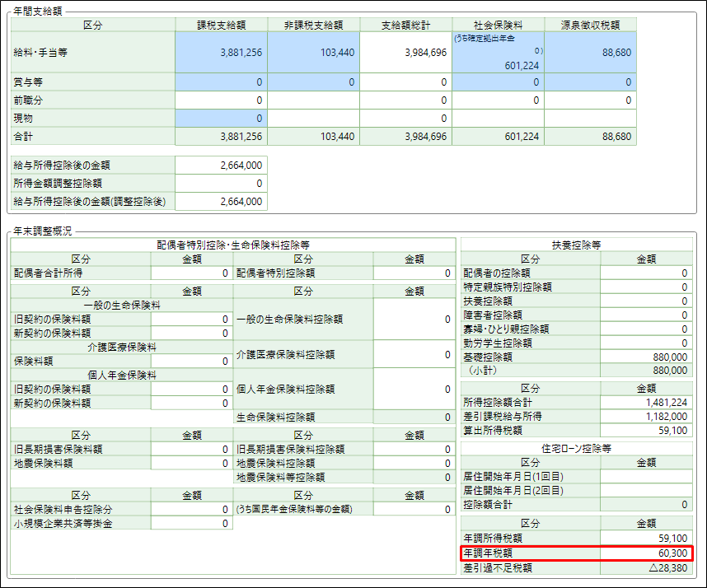This screenshot has width=707, height=588.
Task: Click the 旧長期損害保険料額 amount field
Action: coord(191,450)
